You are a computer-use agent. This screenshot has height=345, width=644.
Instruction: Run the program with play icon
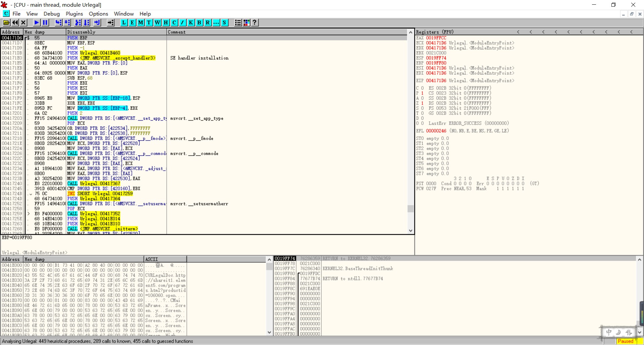pyautogui.click(x=37, y=23)
